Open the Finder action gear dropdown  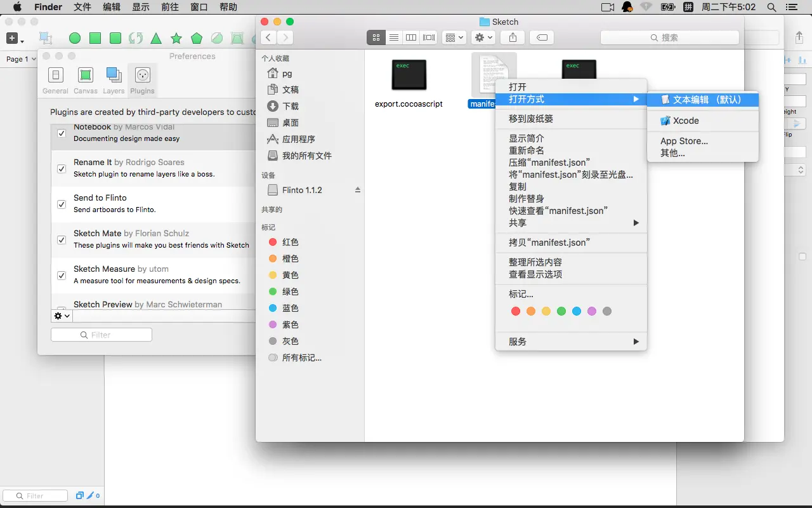pyautogui.click(x=483, y=37)
